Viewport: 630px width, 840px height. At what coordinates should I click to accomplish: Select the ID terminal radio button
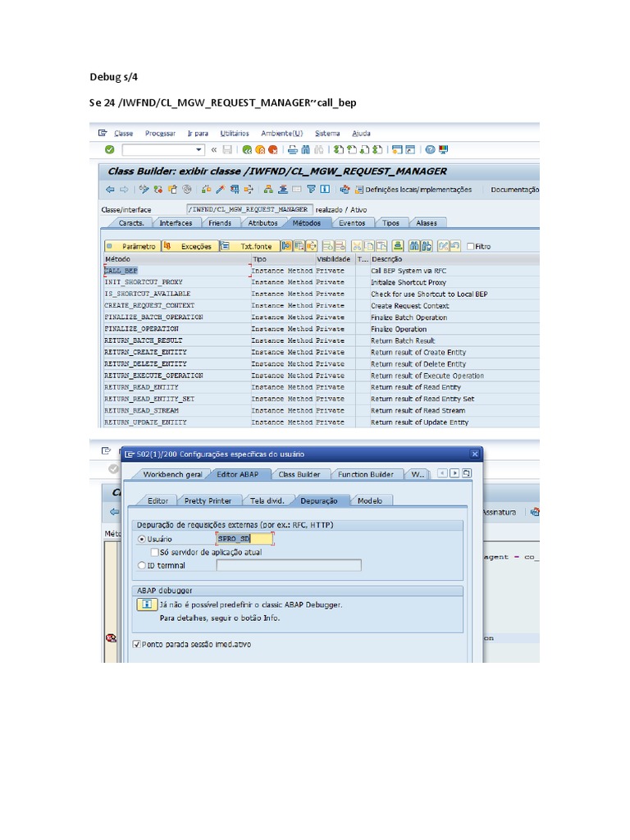142,565
